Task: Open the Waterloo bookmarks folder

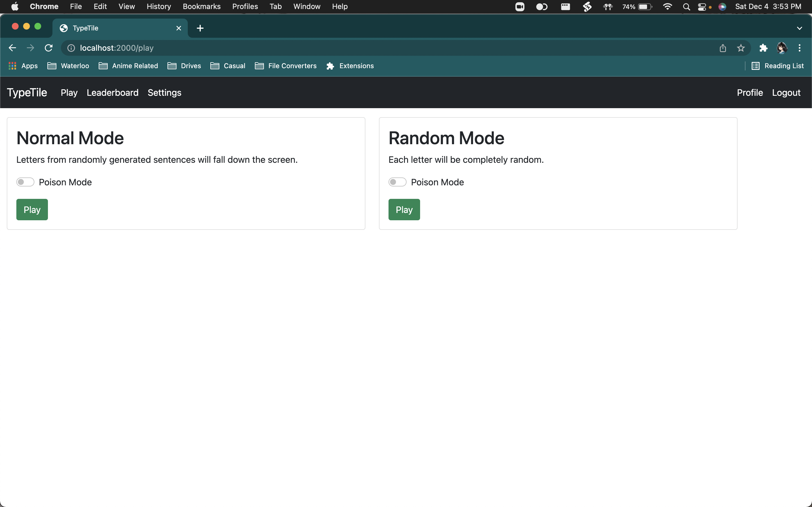Action: pos(68,66)
